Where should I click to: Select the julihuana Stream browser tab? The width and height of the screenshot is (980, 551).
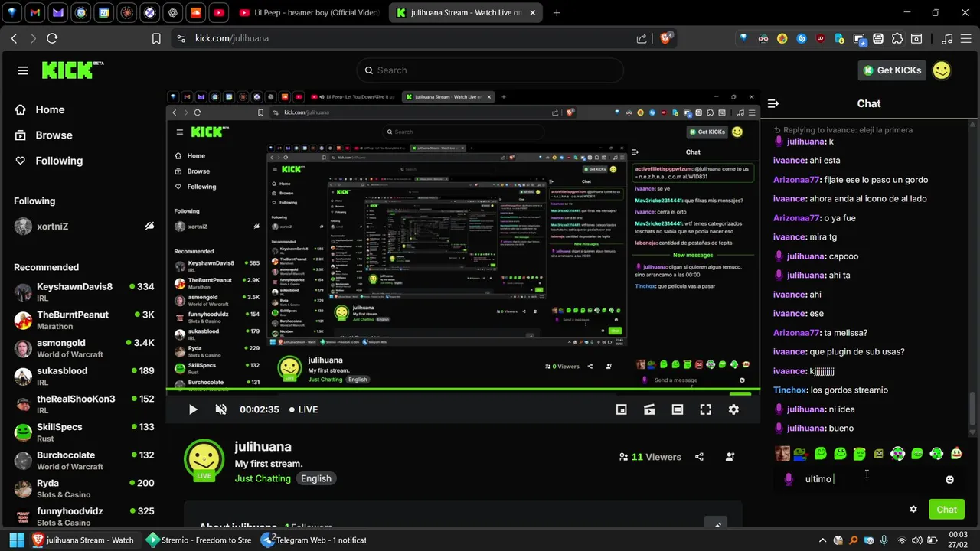coord(466,13)
